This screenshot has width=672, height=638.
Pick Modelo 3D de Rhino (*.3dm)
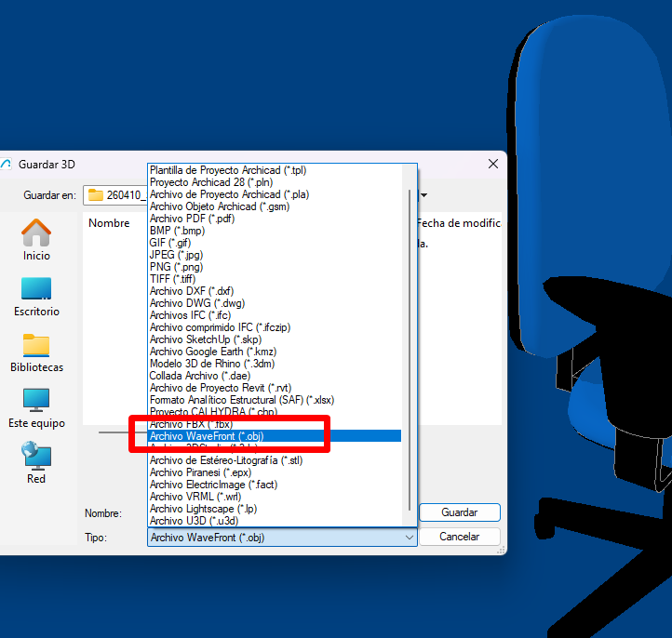pyautogui.click(x=275, y=364)
